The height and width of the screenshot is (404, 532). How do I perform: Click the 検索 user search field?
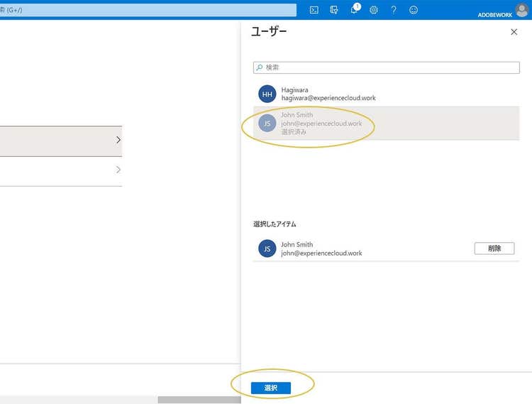coord(387,67)
